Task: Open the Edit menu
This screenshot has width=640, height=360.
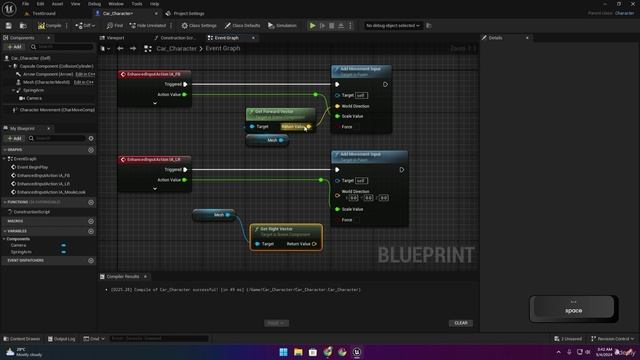Action: pyautogui.click(x=40, y=4)
